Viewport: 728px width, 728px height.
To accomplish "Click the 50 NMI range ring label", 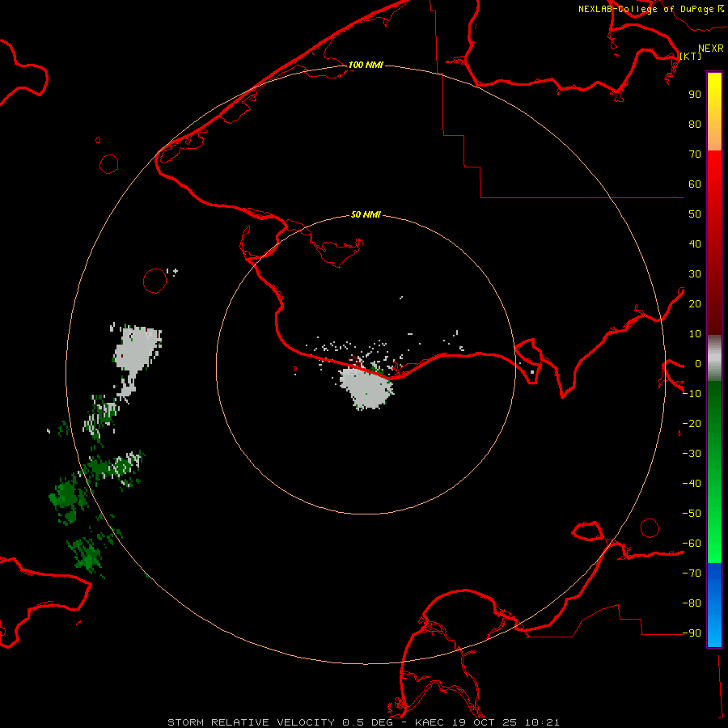I will 366,214.
